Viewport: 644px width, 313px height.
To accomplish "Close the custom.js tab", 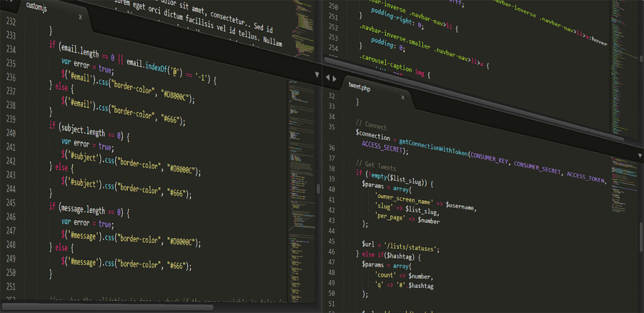I will point(81,17).
